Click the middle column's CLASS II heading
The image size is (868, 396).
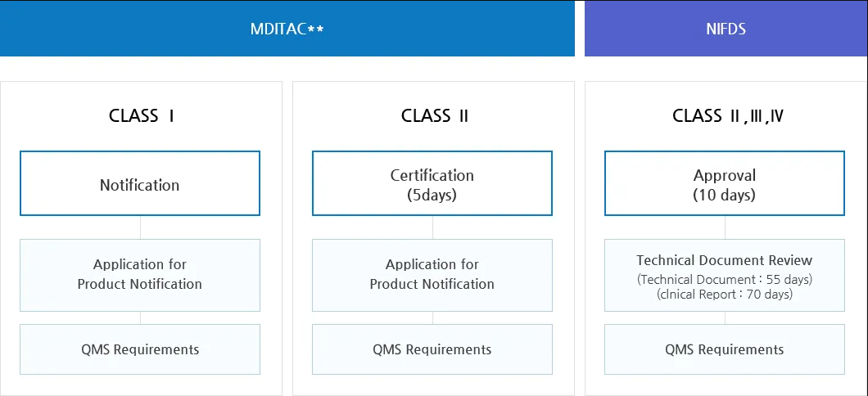click(x=434, y=115)
